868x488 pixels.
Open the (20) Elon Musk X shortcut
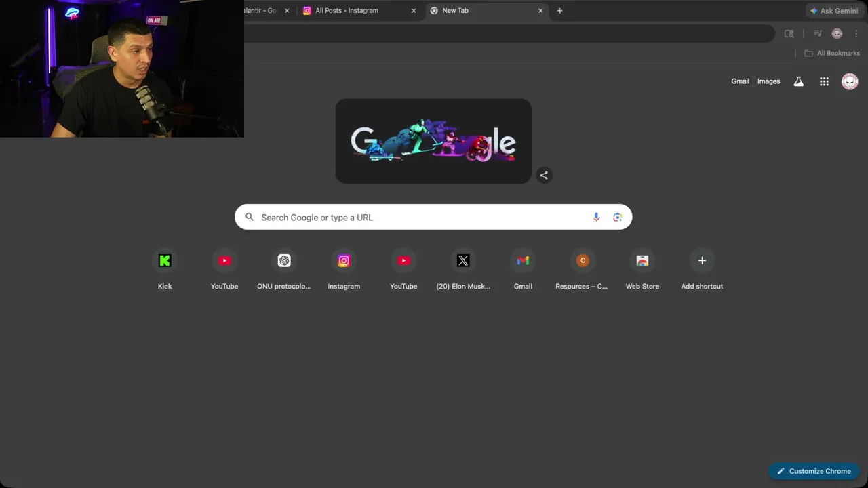tap(463, 269)
